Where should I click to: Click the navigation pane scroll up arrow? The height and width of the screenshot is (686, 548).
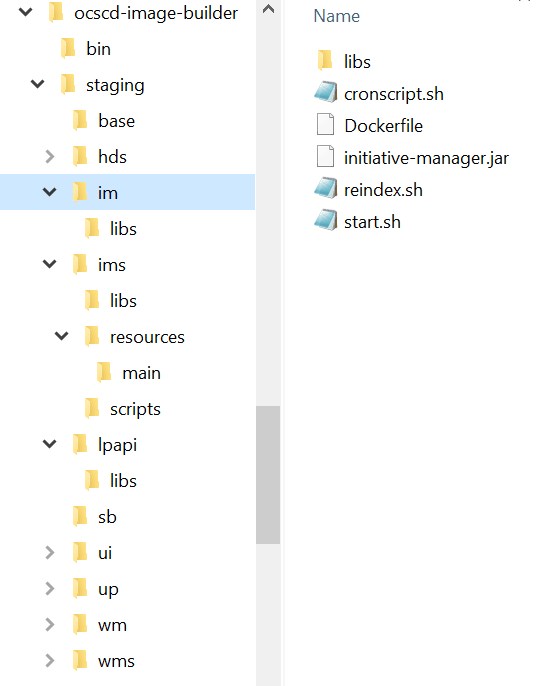click(x=268, y=9)
